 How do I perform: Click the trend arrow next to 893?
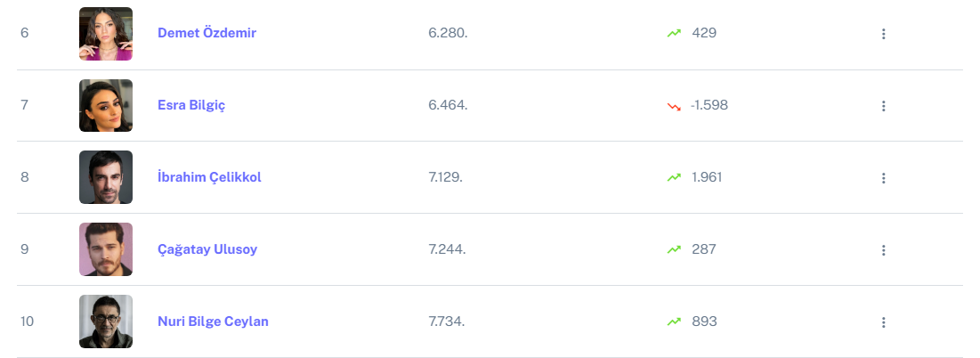point(674,321)
